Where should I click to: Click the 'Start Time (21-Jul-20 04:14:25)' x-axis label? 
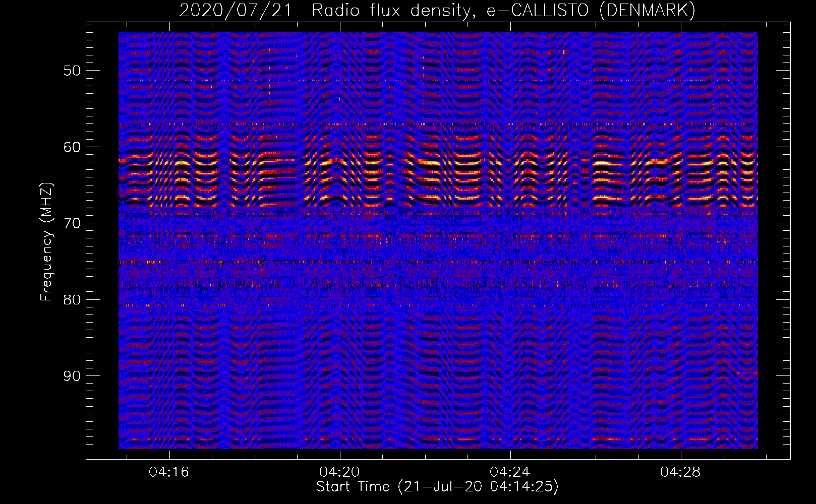437,487
